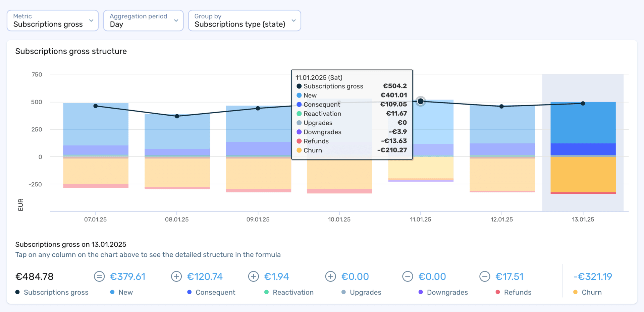Click the black Subscriptions gross legend dot
The image size is (644, 312).
pos(17,292)
